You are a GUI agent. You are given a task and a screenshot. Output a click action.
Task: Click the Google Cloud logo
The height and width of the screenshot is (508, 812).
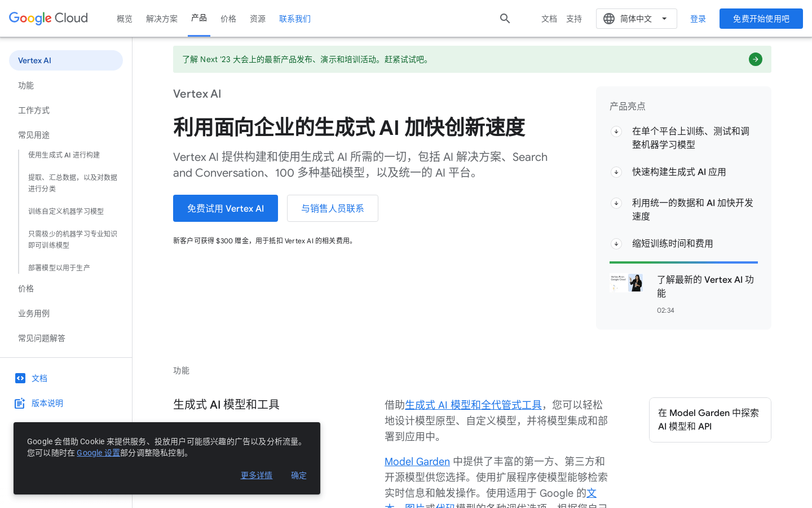click(48, 18)
